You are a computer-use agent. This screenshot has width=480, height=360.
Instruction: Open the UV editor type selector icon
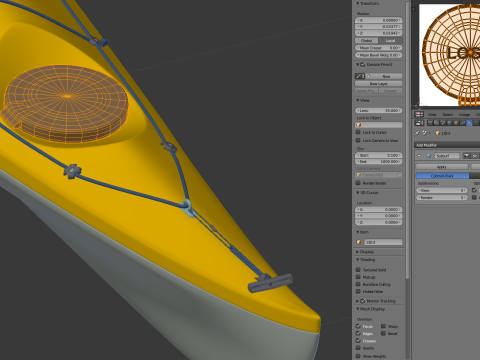pos(419,114)
